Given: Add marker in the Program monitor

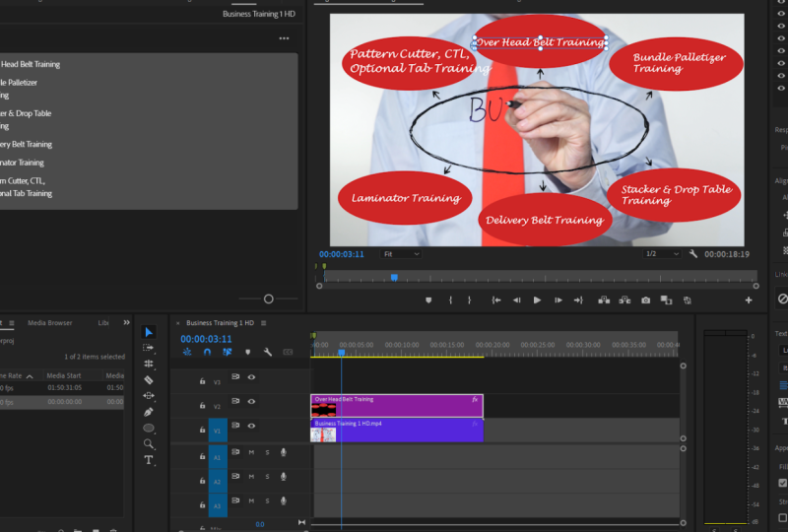Looking at the screenshot, I should 428,300.
